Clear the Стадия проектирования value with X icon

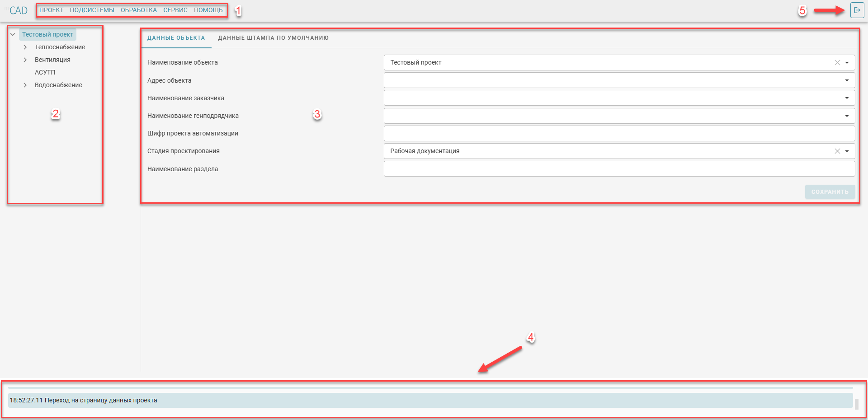tap(837, 151)
